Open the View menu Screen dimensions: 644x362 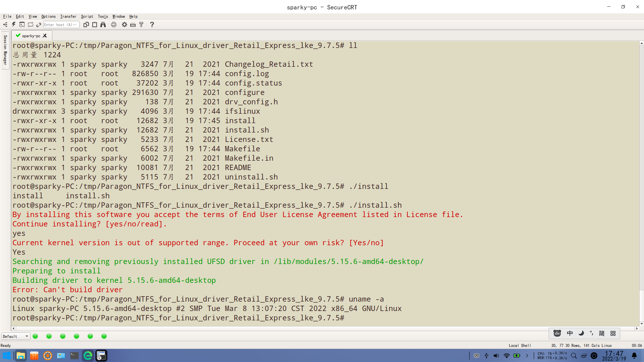pos(33,16)
